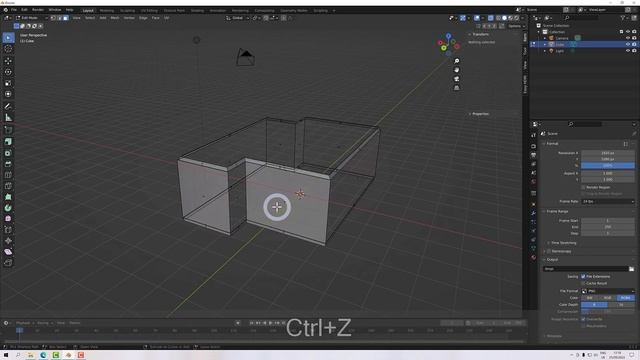Click the viewport zoom magnifier icon
640x360 pixels.
click(456, 61)
